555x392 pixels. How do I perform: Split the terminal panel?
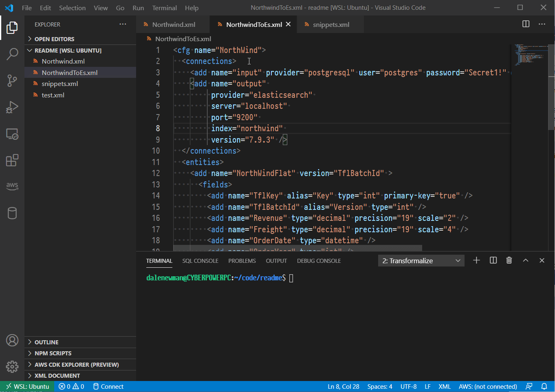[493, 260]
